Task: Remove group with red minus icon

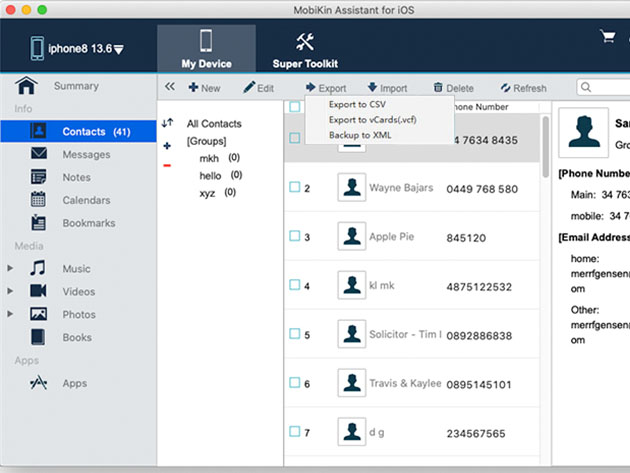Action: [x=167, y=166]
